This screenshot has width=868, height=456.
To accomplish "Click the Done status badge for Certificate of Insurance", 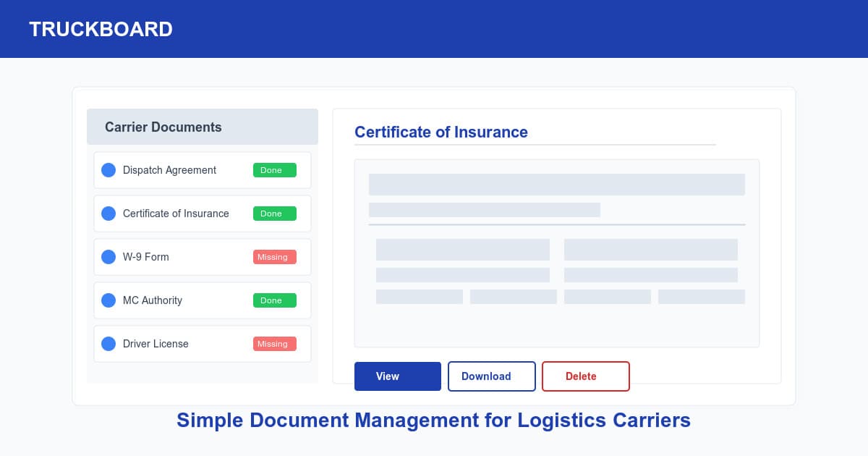I will click(x=274, y=214).
